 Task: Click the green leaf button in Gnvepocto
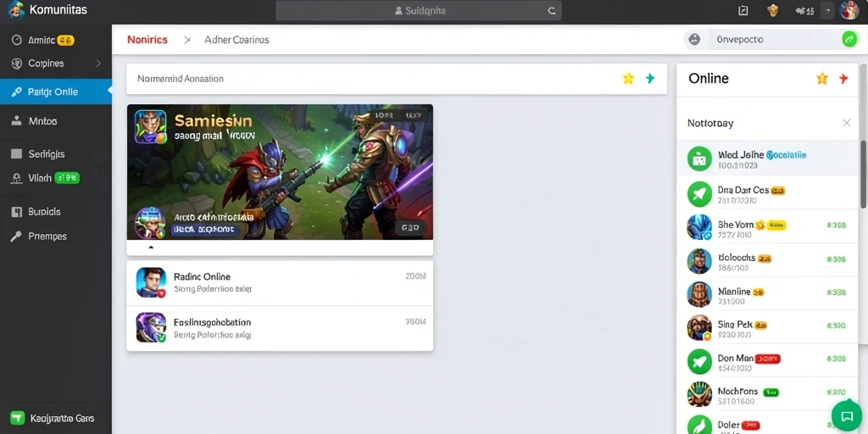pyautogui.click(x=849, y=39)
